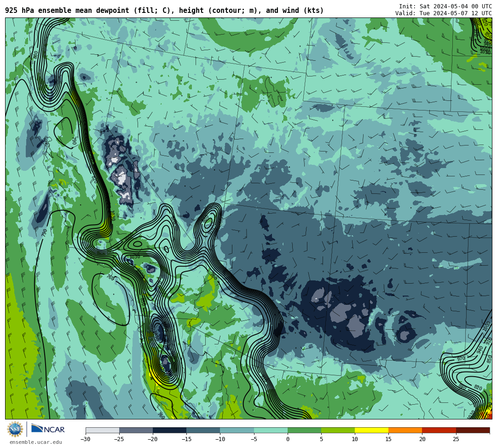Click the -30 to -25 colorbar swatch
Screen dimensions: 497x448
102,430
